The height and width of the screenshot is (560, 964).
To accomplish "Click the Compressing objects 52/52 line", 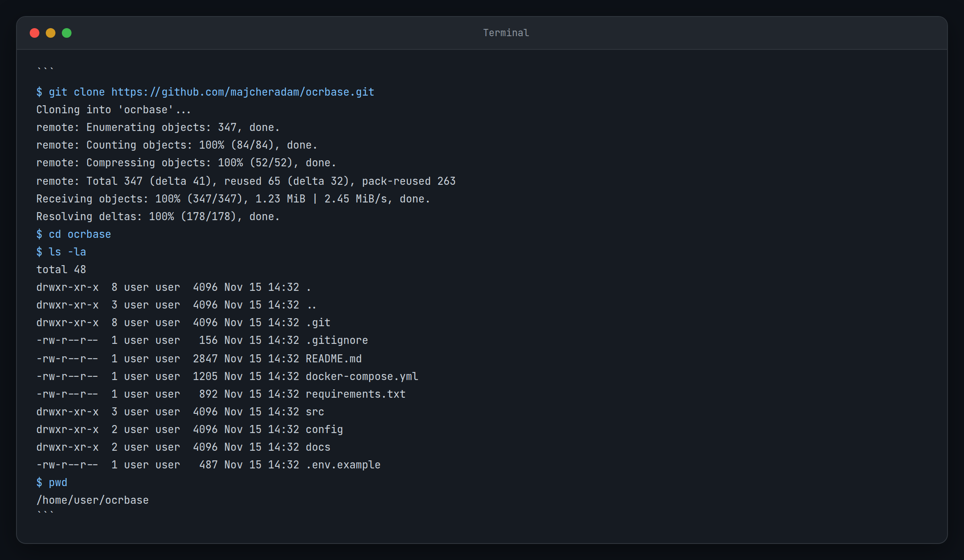I will pos(186,163).
